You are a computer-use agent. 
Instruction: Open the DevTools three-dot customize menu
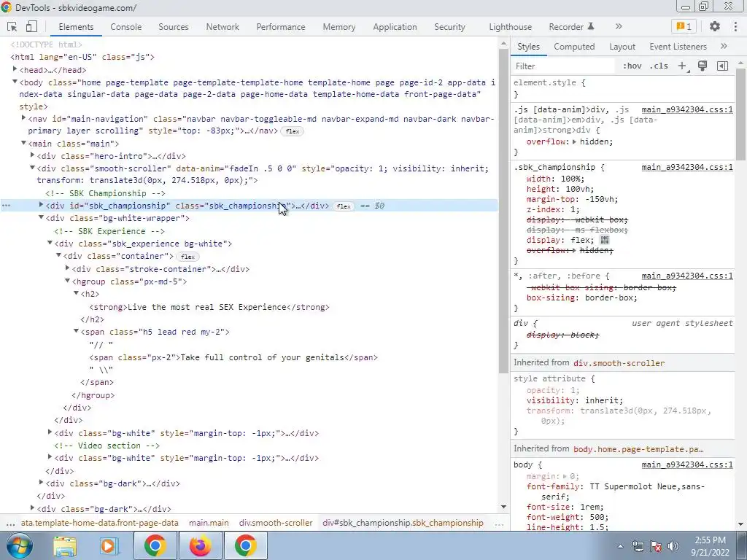pos(736,27)
